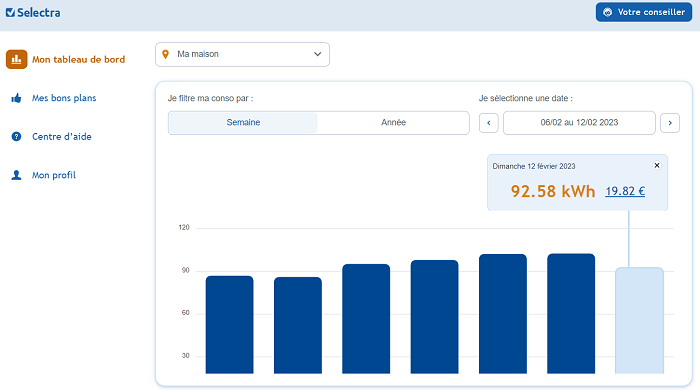Select the sixth dark blue bar in chart
Viewport: 700px width, 390px height.
click(571, 313)
